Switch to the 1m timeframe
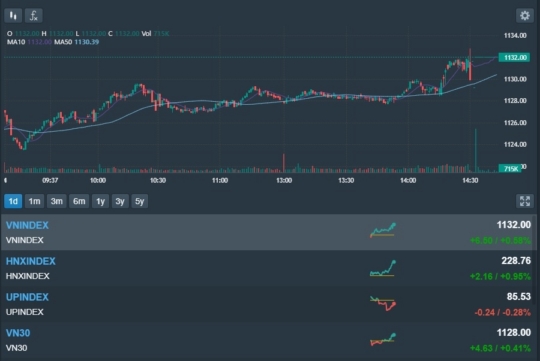The width and height of the screenshot is (540, 361). (x=34, y=201)
